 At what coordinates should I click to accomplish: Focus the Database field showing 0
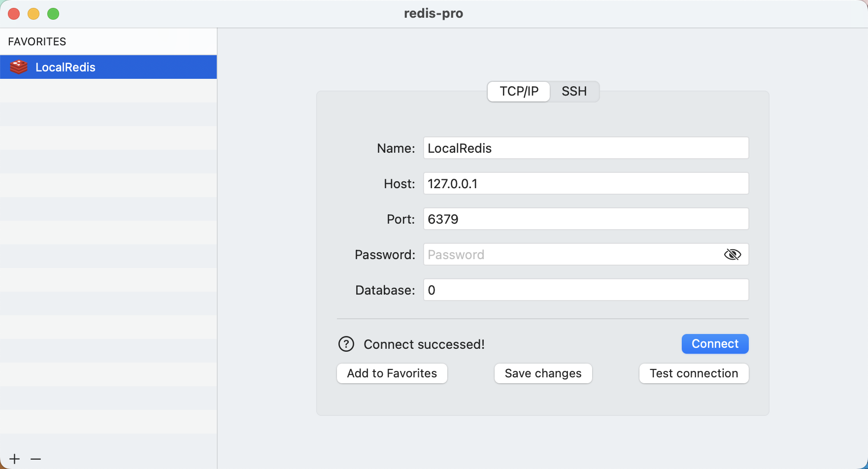point(586,290)
